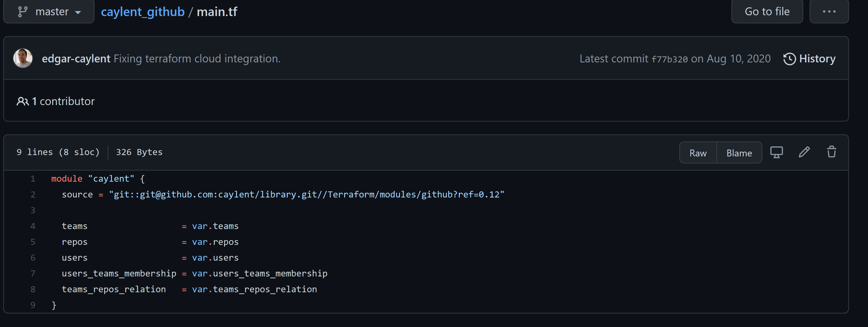This screenshot has width=868, height=327.
Task: Click the divider between line numbers and code
Action: click(108, 152)
